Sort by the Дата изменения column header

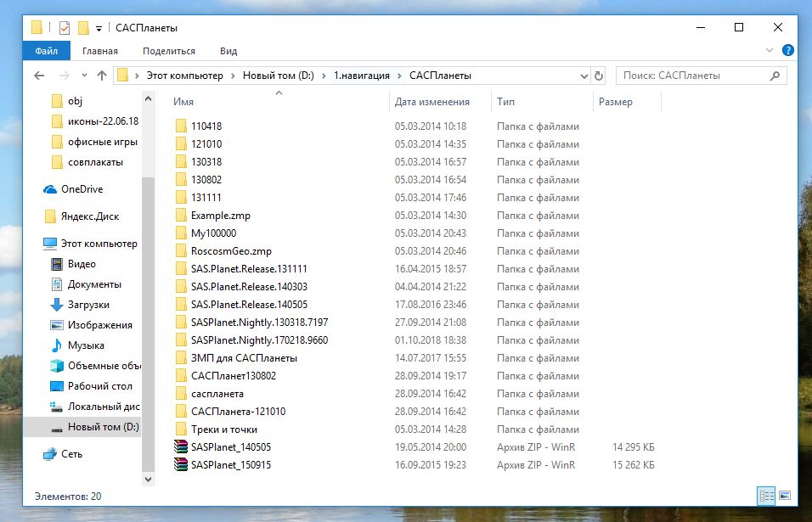tap(432, 102)
